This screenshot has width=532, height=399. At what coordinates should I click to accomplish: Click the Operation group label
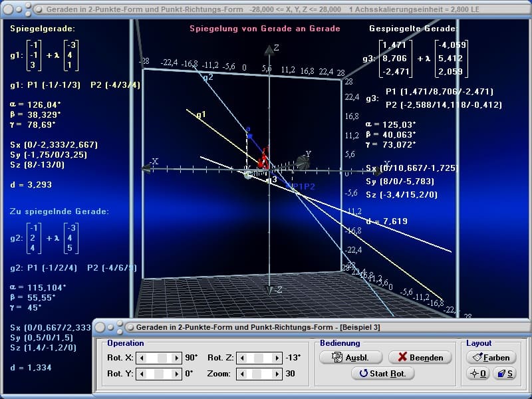pyautogui.click(x=126, y=343)
